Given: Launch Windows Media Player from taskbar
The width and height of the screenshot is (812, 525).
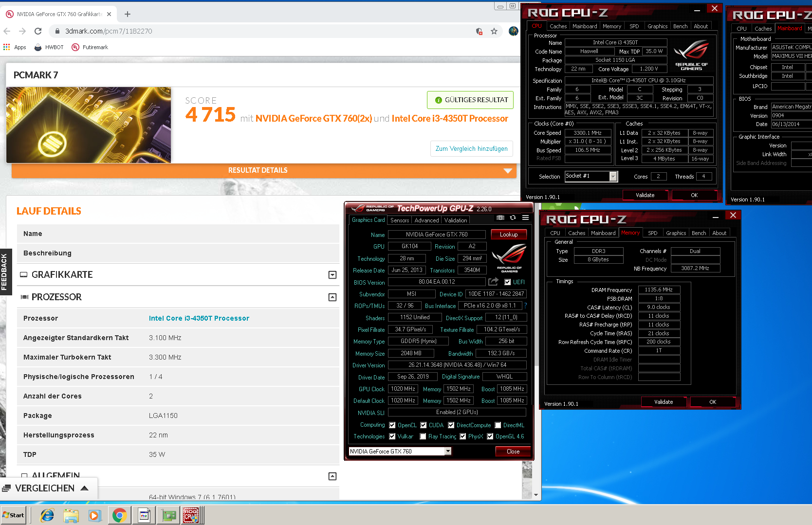Looking at the screenshot, I should click(x=94, y=515).
